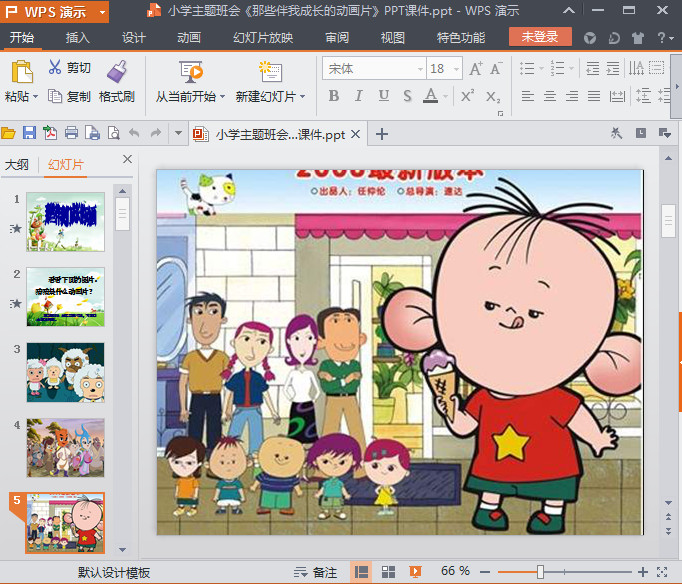Toggle italic formatting

click(358, 96)
